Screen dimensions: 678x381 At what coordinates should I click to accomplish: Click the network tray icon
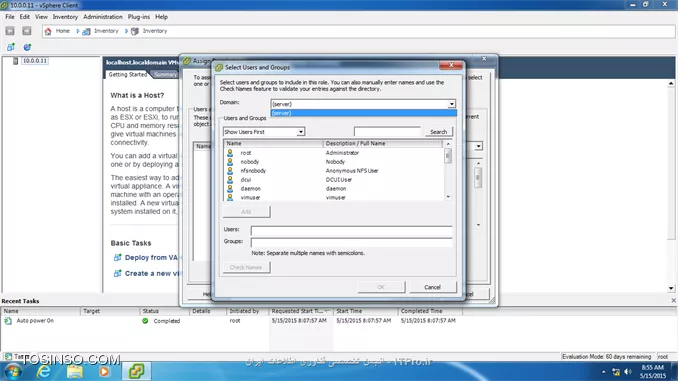point(616,372)
